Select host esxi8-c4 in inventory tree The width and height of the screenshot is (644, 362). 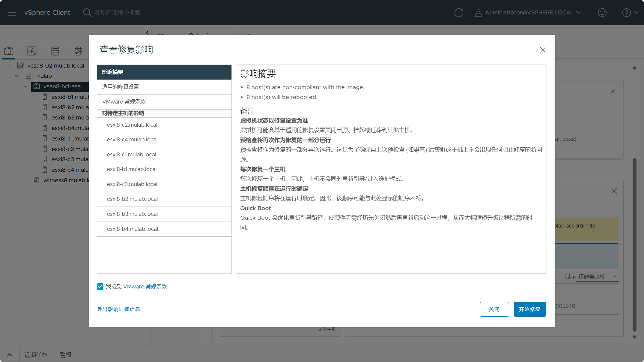point(70,170)
